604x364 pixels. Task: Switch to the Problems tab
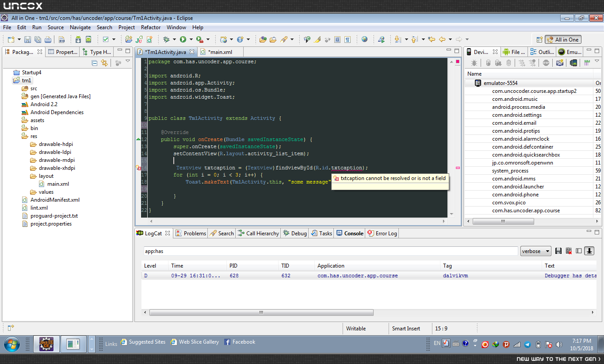191,233
